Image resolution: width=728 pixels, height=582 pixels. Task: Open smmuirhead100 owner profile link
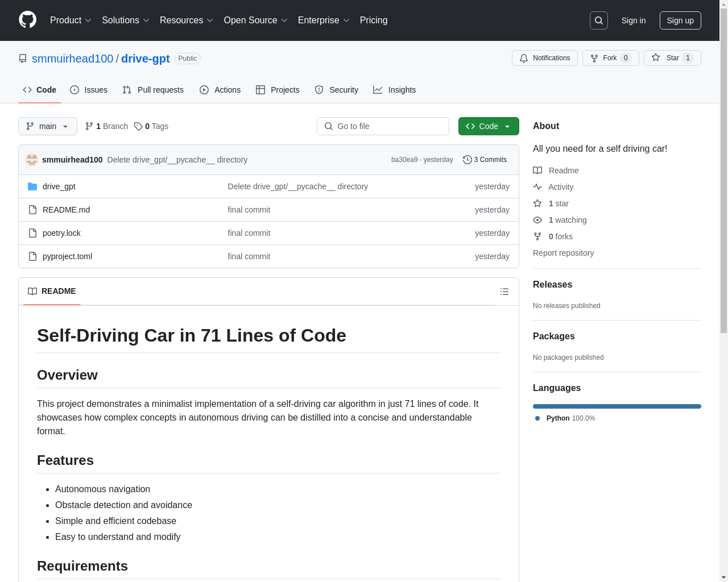pos(73,59)
